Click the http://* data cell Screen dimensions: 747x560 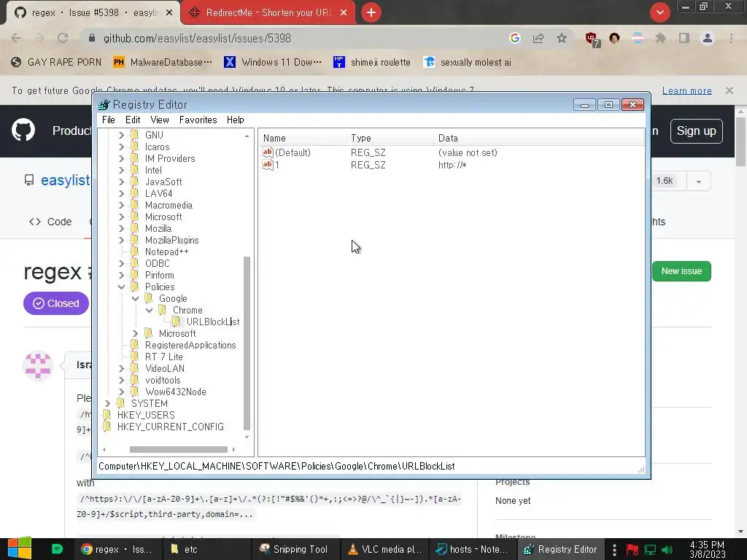pos(452,166)
